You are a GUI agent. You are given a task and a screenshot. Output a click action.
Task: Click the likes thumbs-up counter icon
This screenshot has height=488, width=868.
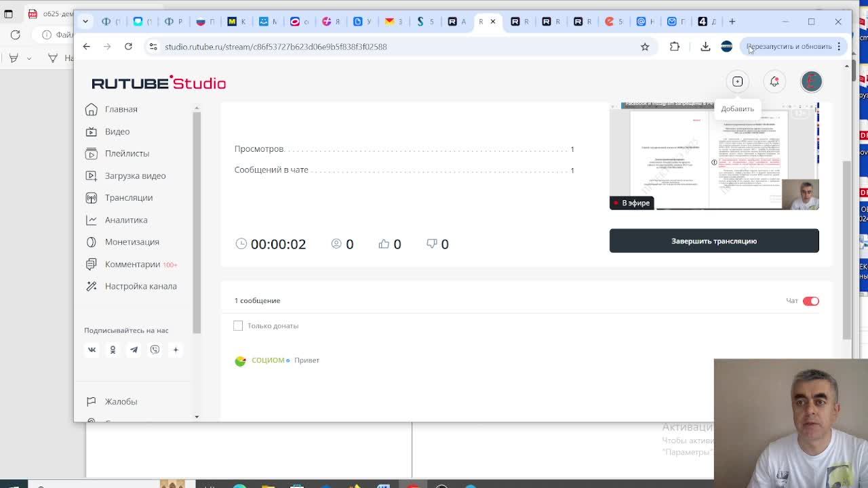384,243
